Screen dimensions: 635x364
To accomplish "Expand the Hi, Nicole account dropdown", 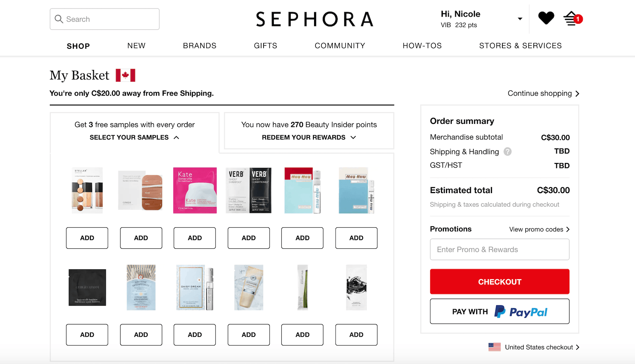I will point(520,19).
